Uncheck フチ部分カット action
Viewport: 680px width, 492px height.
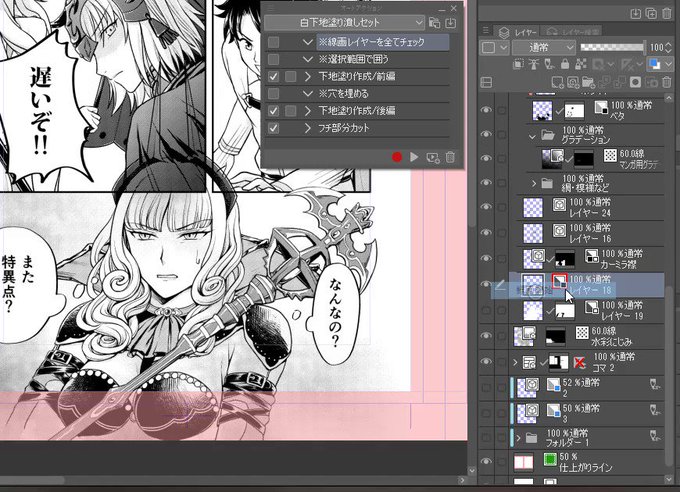coord(273,128)
